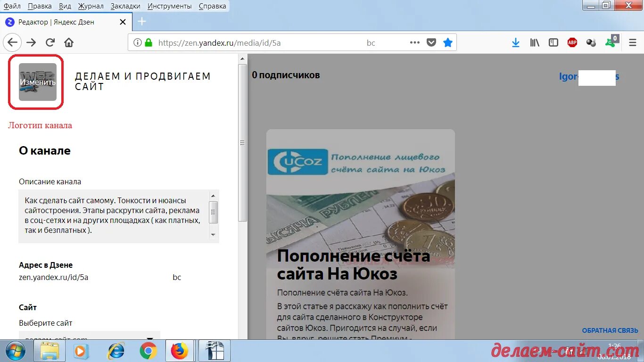
Task: Open the Igor profile link
Action: [589, 76]
